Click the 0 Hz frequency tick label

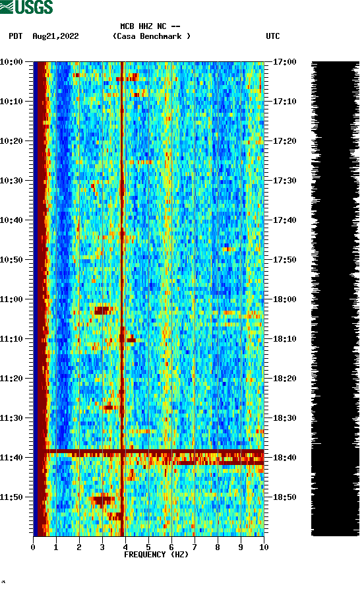33,547
